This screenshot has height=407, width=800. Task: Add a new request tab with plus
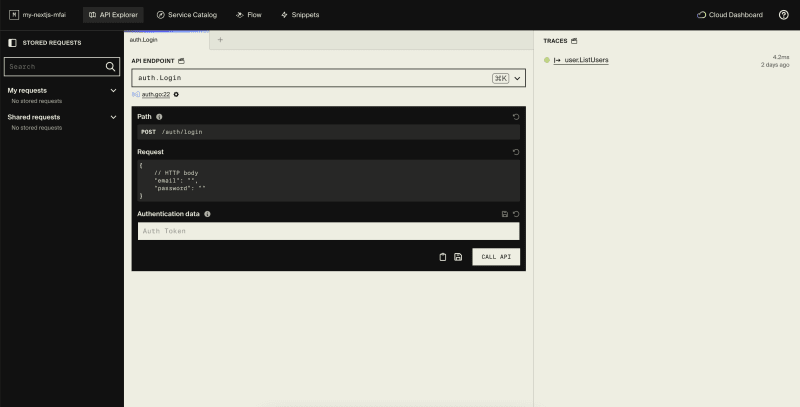click(220, 39)
